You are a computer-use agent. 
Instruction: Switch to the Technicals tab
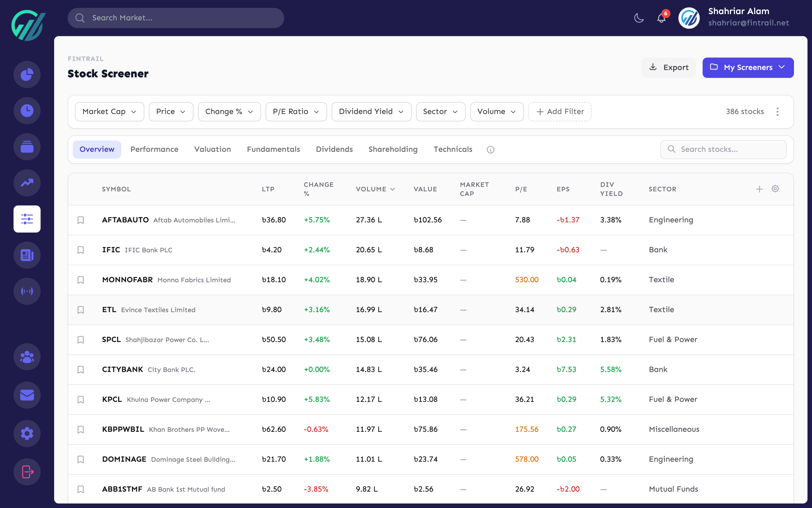pos(453,149)
